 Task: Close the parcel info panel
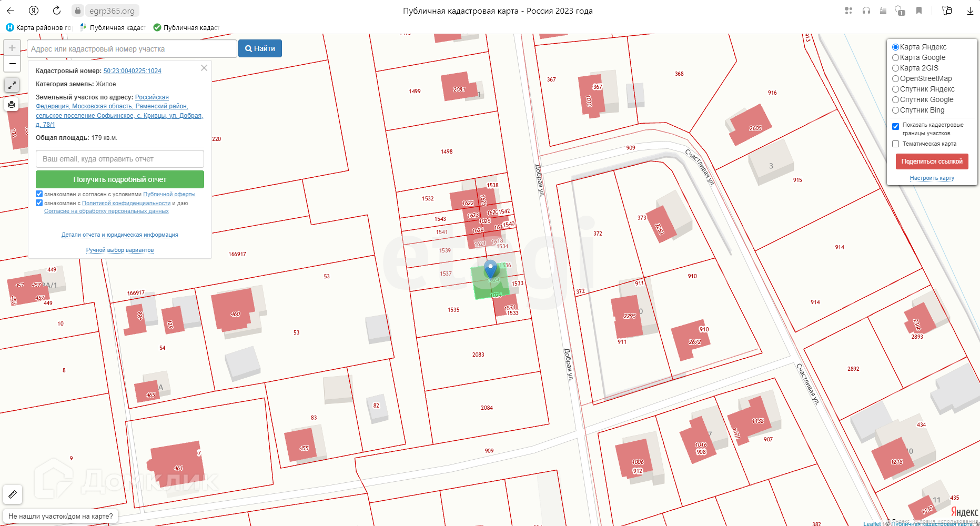pyautogui.click(x=204, y=68)
